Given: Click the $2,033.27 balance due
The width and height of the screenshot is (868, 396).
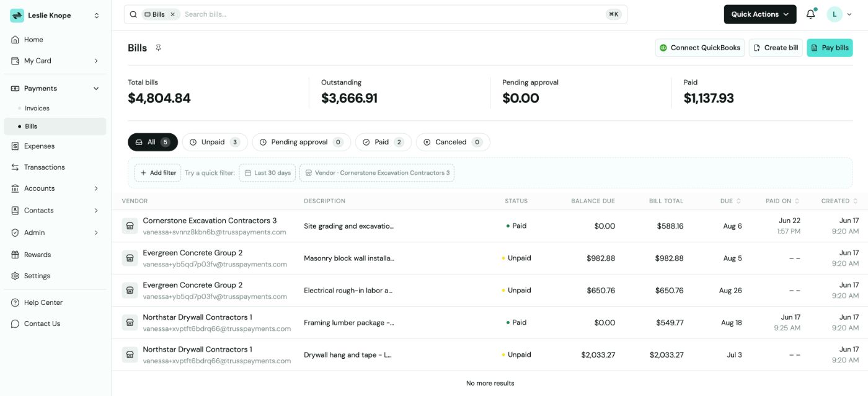Looking at the screenshot, I should [x=598, y=355].
